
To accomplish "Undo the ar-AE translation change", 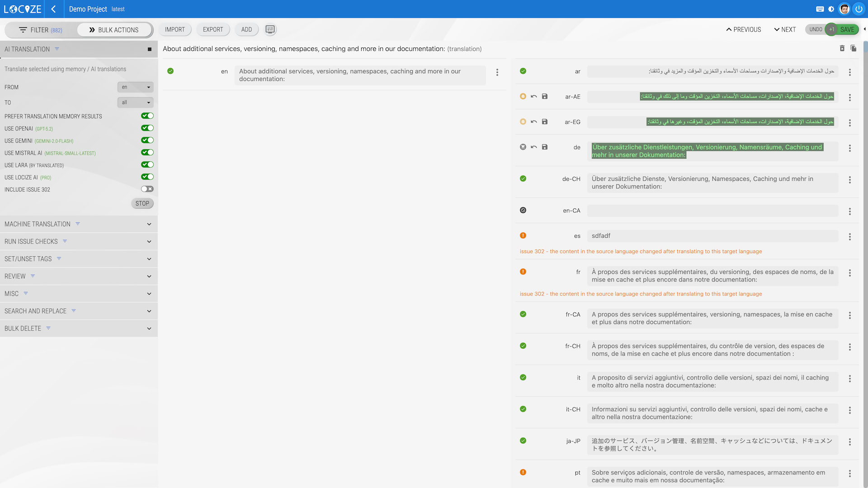I will [534, 96].
